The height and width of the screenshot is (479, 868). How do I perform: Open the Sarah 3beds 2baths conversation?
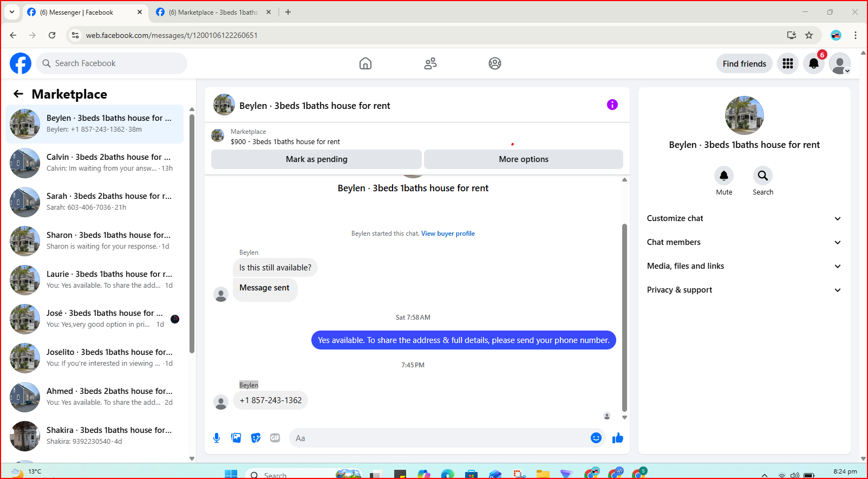tap(94, 202)
